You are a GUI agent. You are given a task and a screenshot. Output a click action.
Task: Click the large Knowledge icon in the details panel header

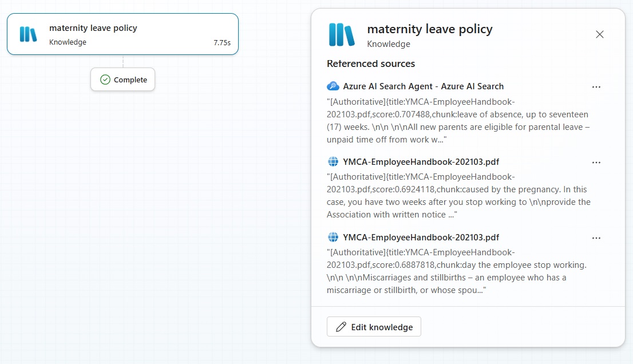342,35
